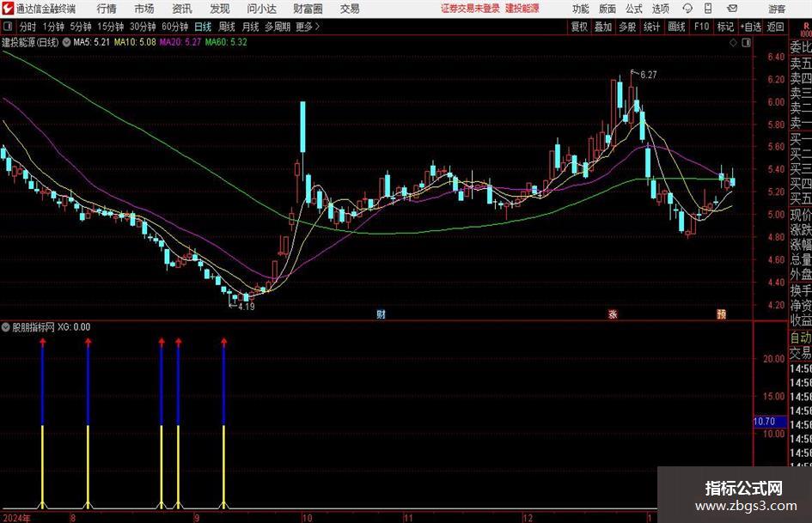
Task: Click the 游客 guest account label
Action: click(776, 9)
